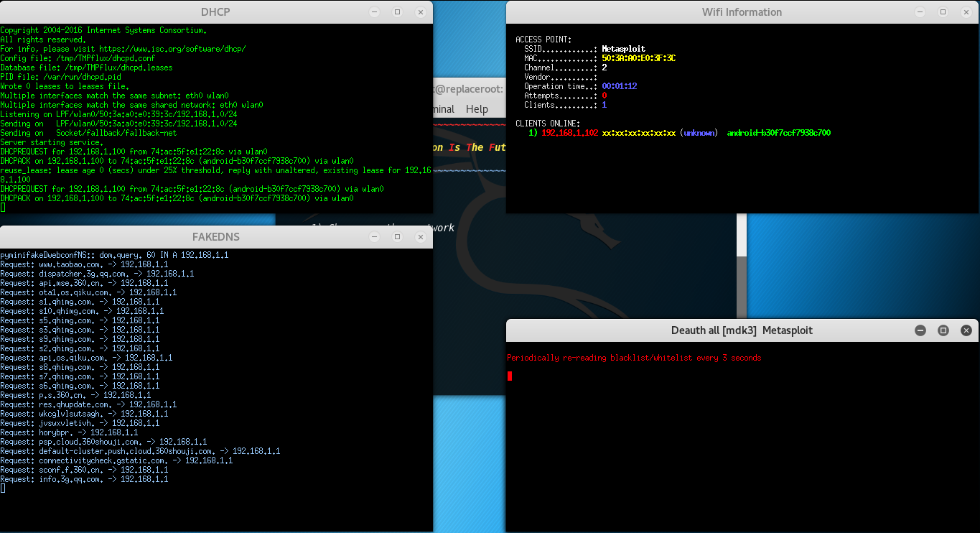Click the 'Database file: /tmp/TMPflux/dhcpd.leases' line
Viewport: 980px width, 533px height.
pyautogui.click(x=86, y=68)
